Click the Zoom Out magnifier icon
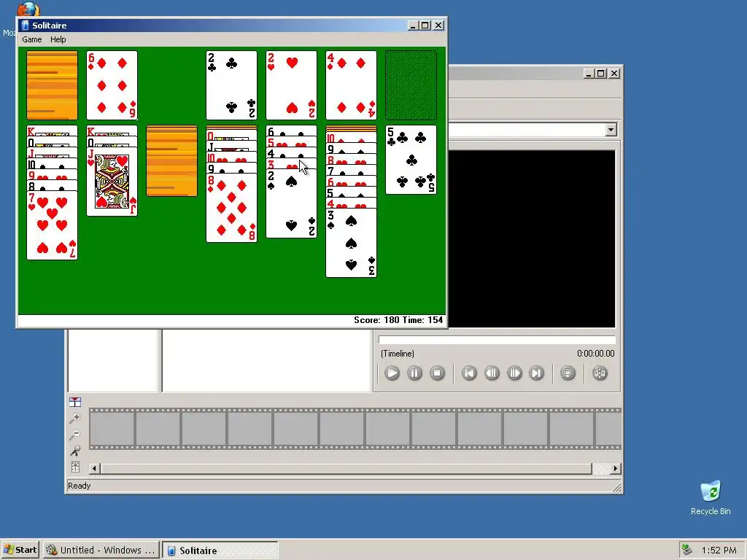This screenshot has width=747, height=560. coord(75,435)
